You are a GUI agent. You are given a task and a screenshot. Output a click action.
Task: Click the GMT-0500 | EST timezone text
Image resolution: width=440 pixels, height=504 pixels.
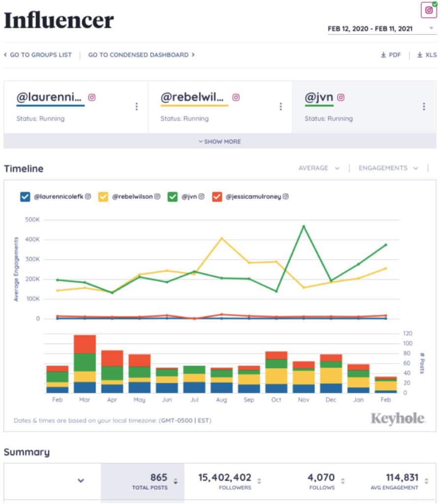coord(185,420)
